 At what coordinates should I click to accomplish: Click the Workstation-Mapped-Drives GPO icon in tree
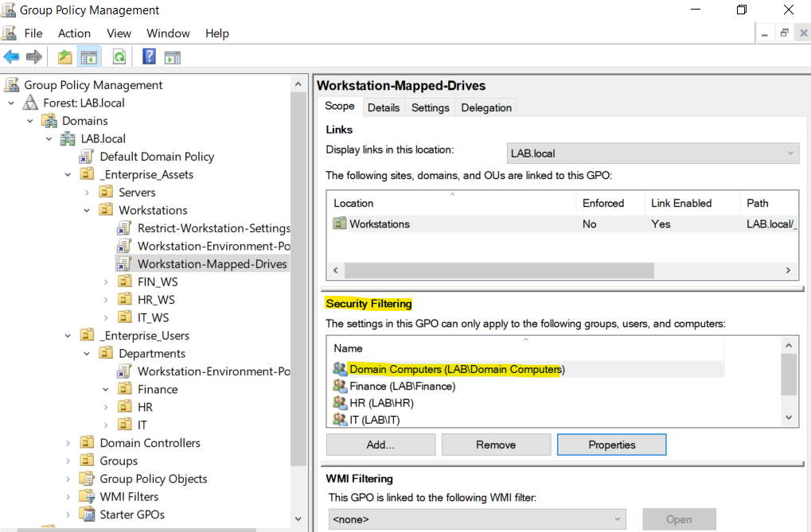pyautogui.click(x=124, y=264)
